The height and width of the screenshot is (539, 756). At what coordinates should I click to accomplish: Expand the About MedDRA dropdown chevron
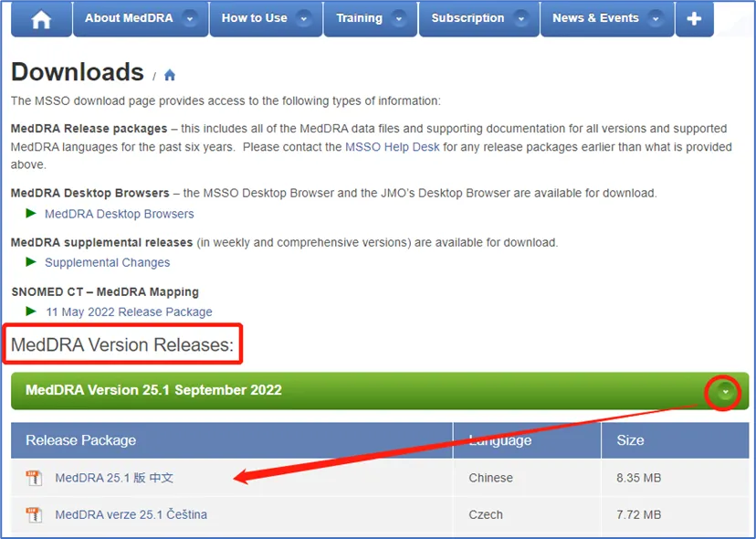(x=190, y=19)
